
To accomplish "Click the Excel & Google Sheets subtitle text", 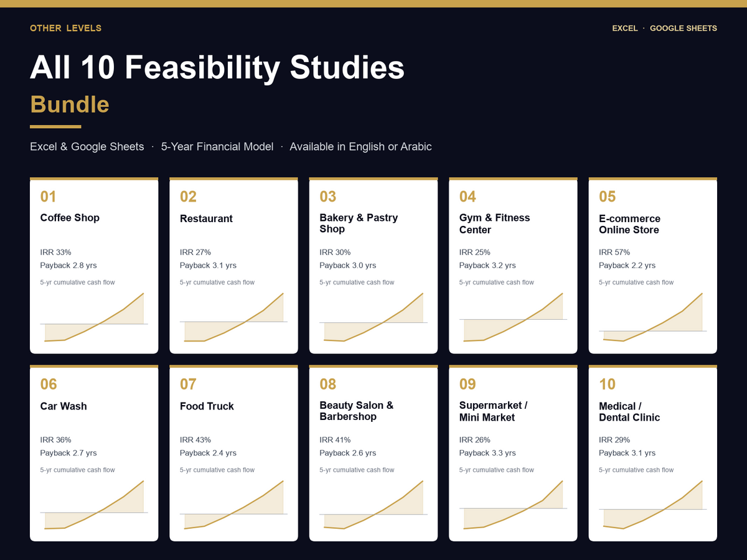I will (87, 147).
